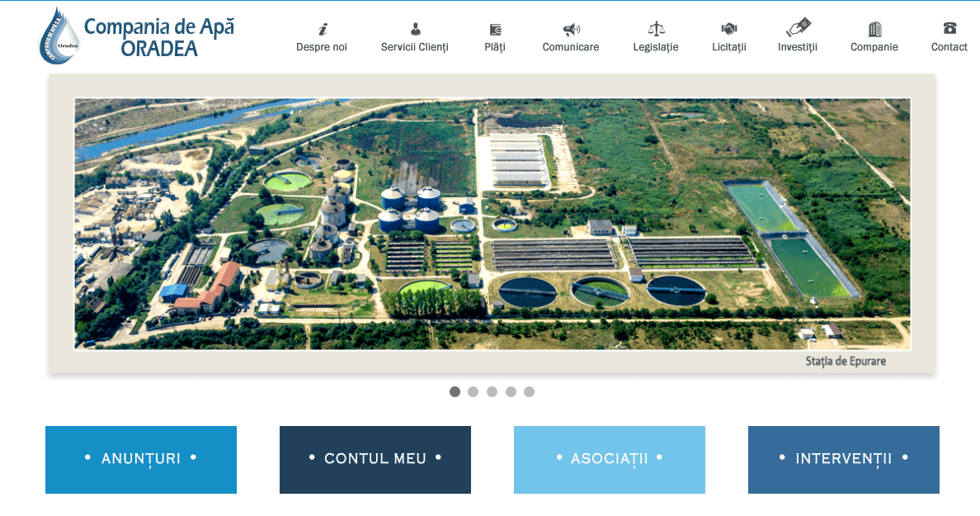Open the Despre noi menu label

tap(322, 47)
